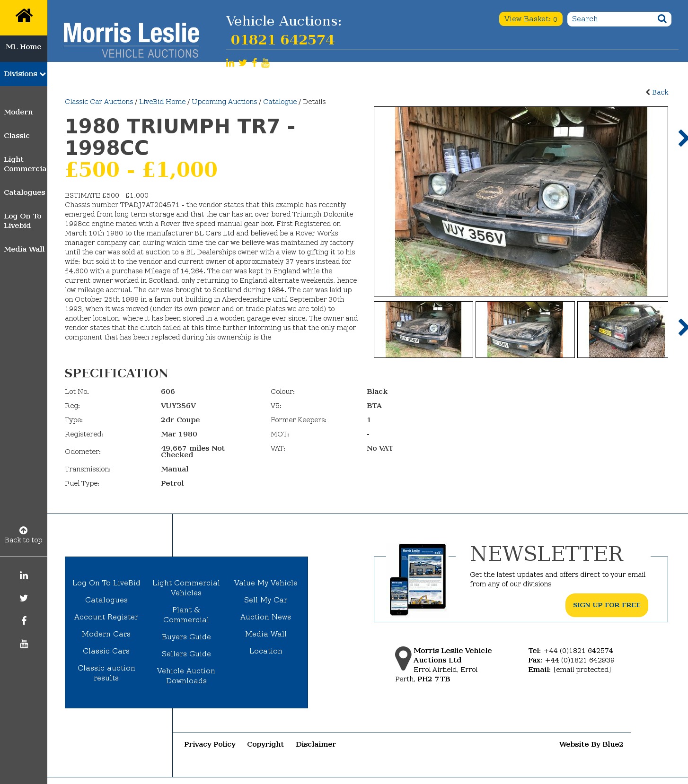Open Catalogue breadcrumb link
The height and width of the screenshot is (784, 688).
280,102
